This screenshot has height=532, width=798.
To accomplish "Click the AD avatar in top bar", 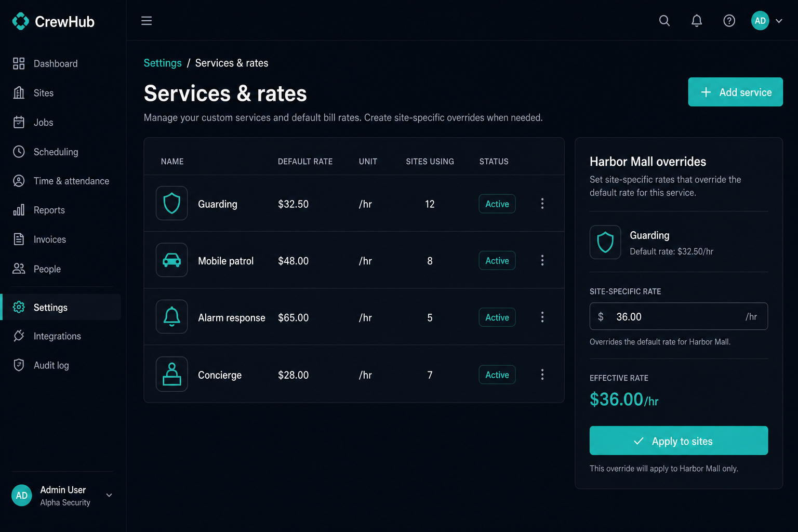I will 760,21.
